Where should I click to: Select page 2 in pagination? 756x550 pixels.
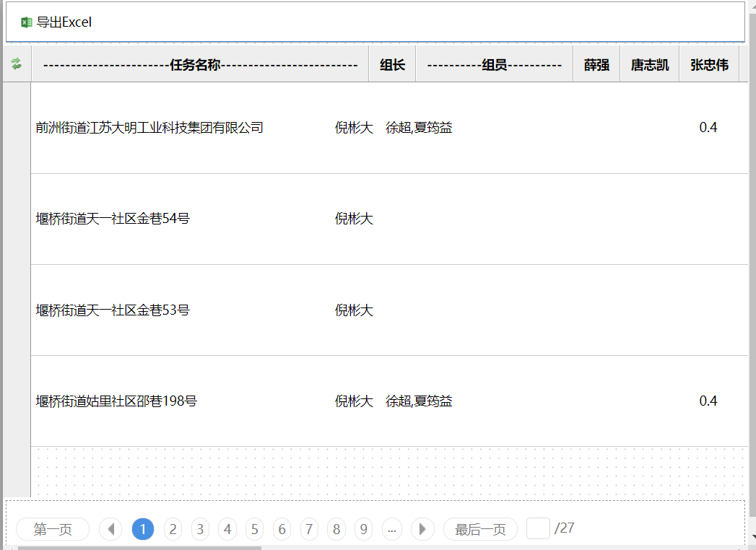coord(173,529)
